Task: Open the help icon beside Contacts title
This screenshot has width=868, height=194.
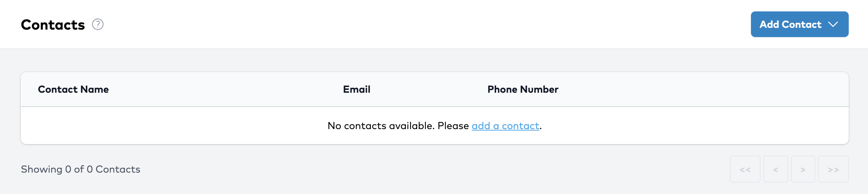Action: (x=98, y=24)
